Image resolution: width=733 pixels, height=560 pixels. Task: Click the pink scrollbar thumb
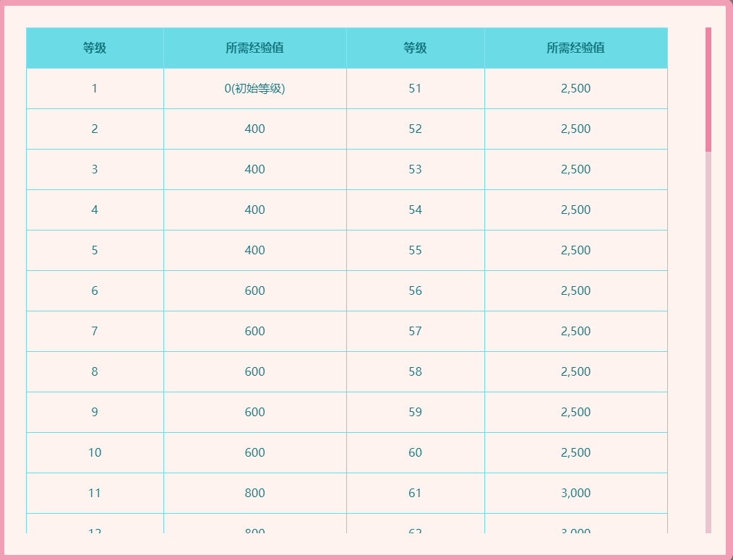(x=708, y=90)
